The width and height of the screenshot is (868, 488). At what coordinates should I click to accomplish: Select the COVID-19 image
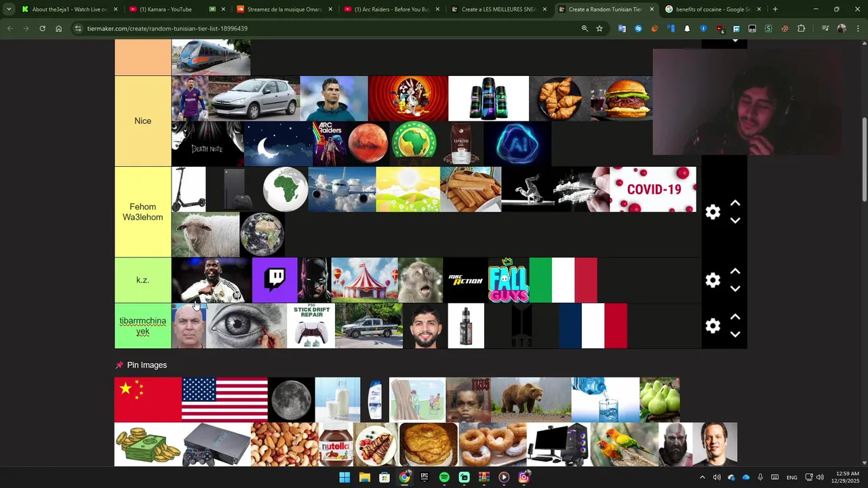point(653,189)
